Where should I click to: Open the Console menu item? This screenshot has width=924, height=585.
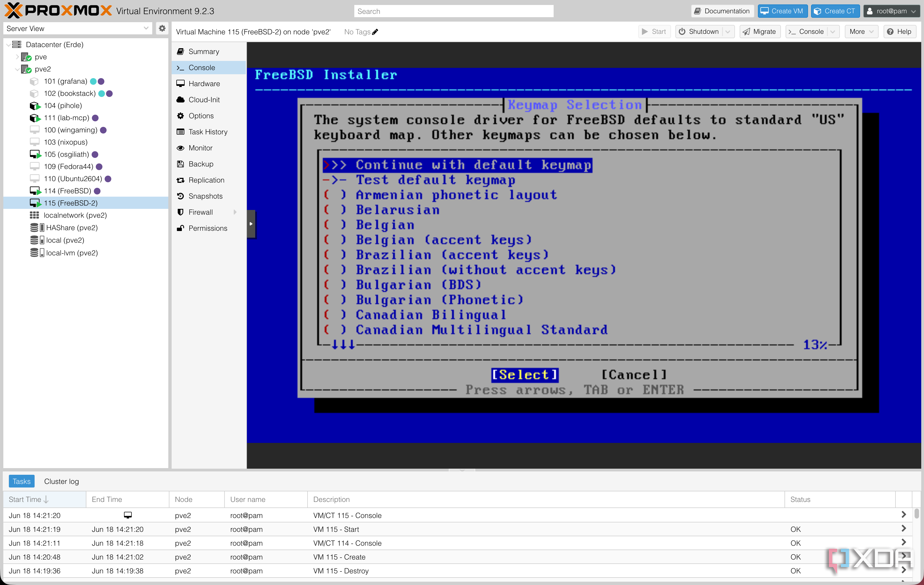point(209,68)
